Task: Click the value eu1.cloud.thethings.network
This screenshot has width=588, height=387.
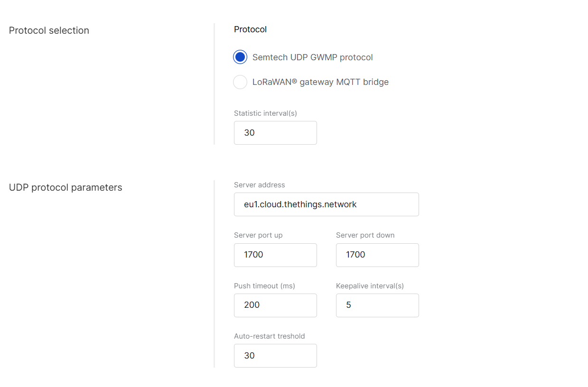Action: [x=299, y=204]
